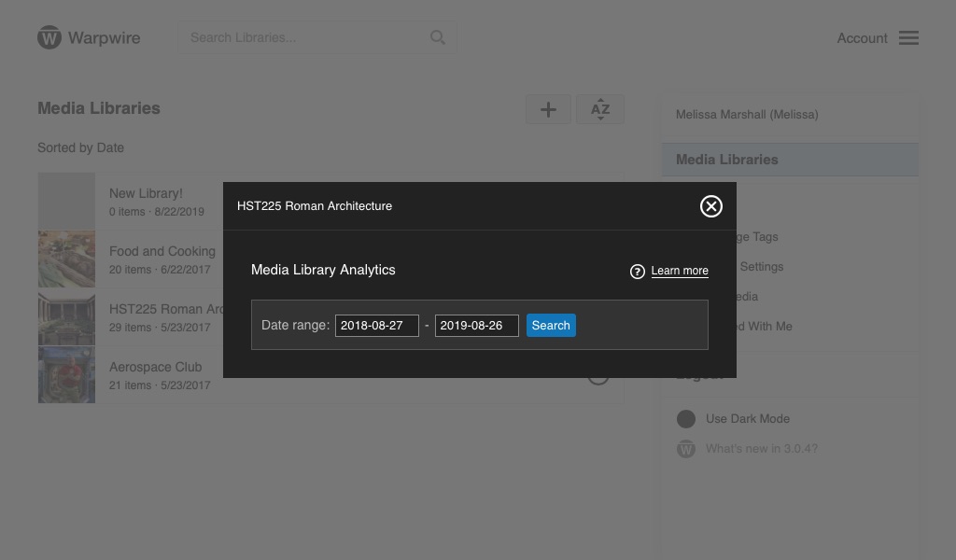Toggle the Use Dark Mode switch
This screenshot has height=560, width=956.
pyautogui.click(x=686, y=419)
